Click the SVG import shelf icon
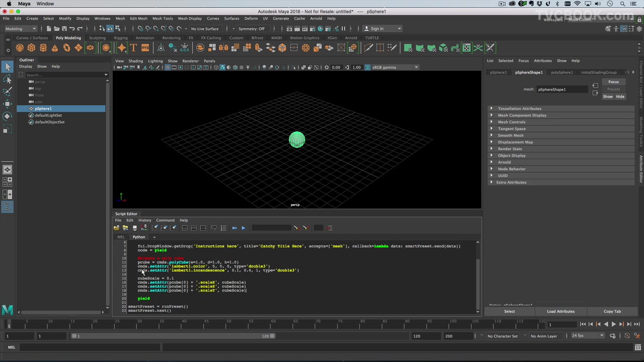Viewport: 644px width, 362px height. pyautogui.click(x=145, y=48)
